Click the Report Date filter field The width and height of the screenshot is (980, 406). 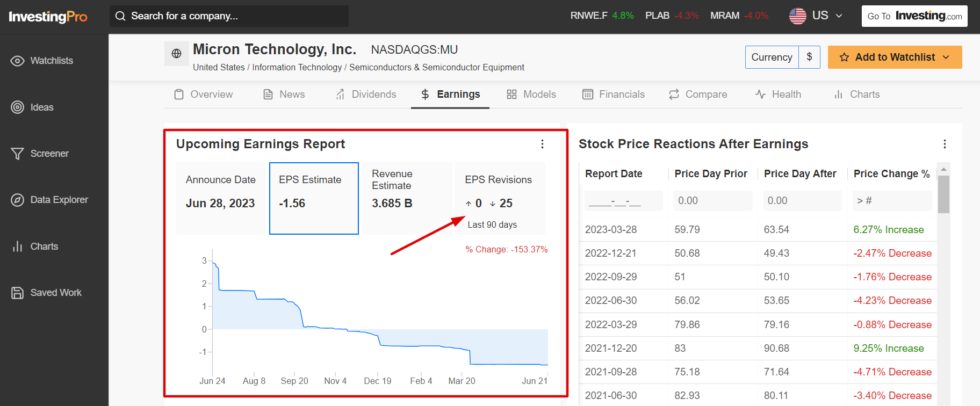coord(623,201)
